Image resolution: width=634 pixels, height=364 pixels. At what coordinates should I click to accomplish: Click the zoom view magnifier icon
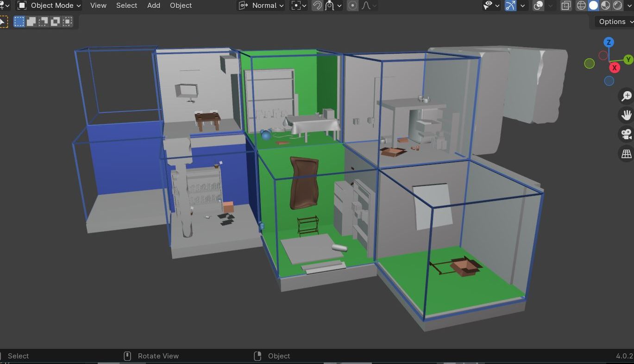(x=626, y=96)
